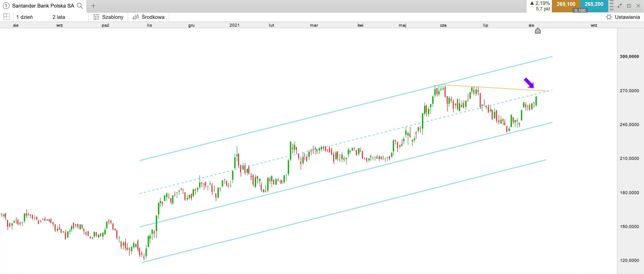Select the dashed blue channel midline
Image resolution: width=644 pixels, height=274 pixels.
[x=346, y=142]
